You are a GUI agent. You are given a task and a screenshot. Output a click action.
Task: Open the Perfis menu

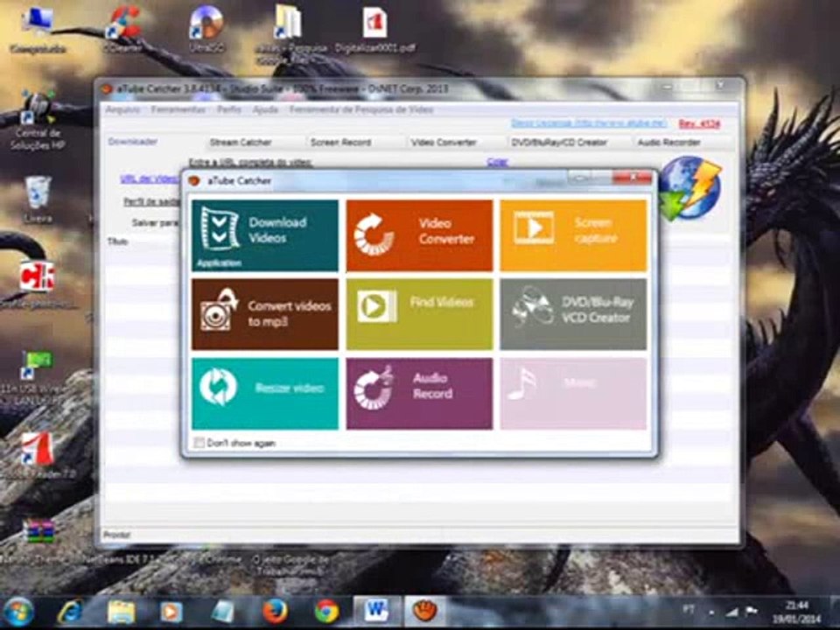click(228, 110)
